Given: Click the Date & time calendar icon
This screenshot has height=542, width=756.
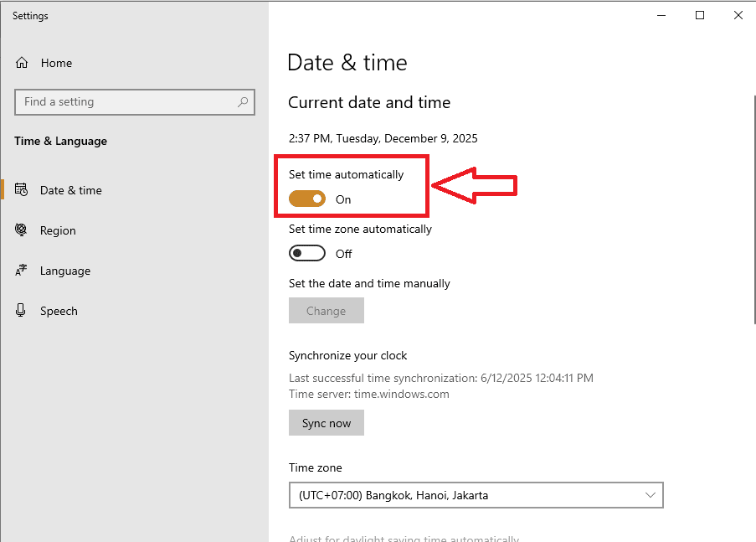Looking at the screenshot, I should pos(22,190).
